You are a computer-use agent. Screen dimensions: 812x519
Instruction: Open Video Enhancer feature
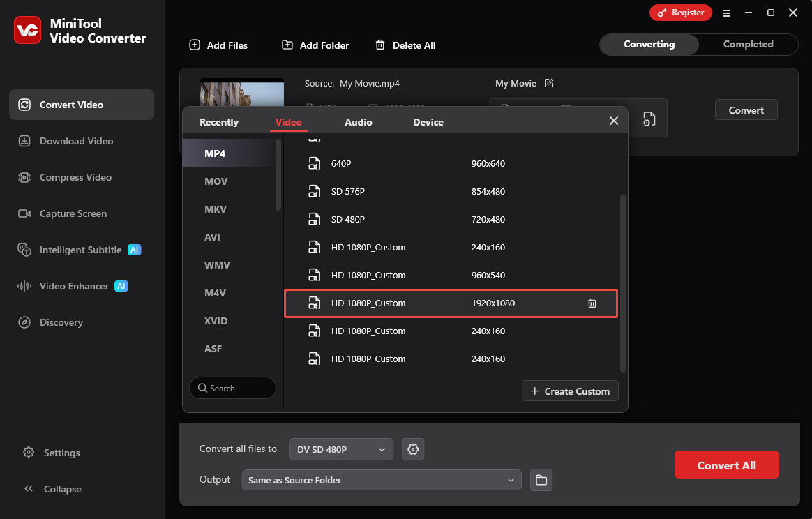(x=73, y=286)
